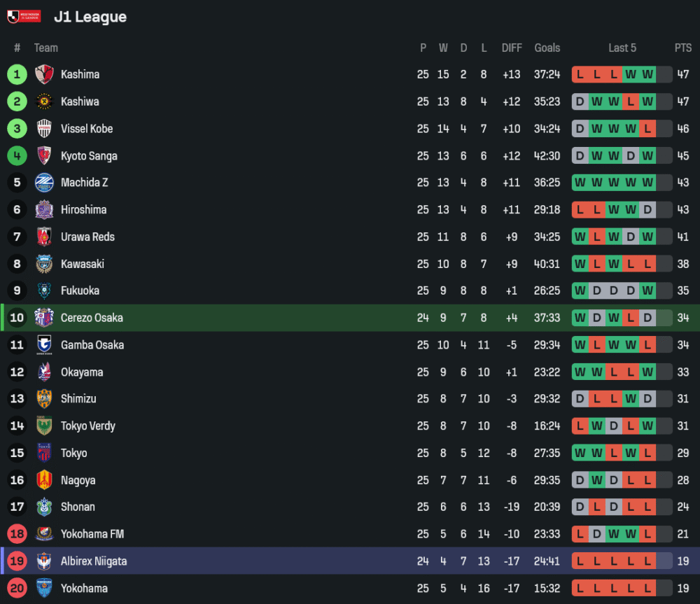The image size is (700, 604).
Task: Click the Goals column header
Action: pos(547,48)
